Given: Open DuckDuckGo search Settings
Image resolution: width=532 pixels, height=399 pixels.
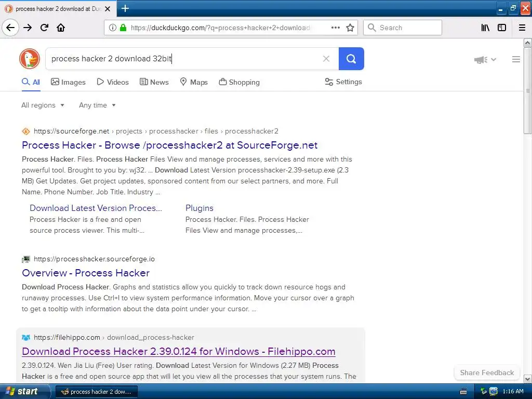Looking at the screenshot, I should click(x=343, y=82).
